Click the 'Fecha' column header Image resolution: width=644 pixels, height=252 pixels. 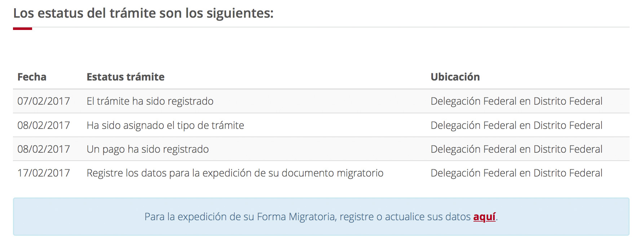32,77
